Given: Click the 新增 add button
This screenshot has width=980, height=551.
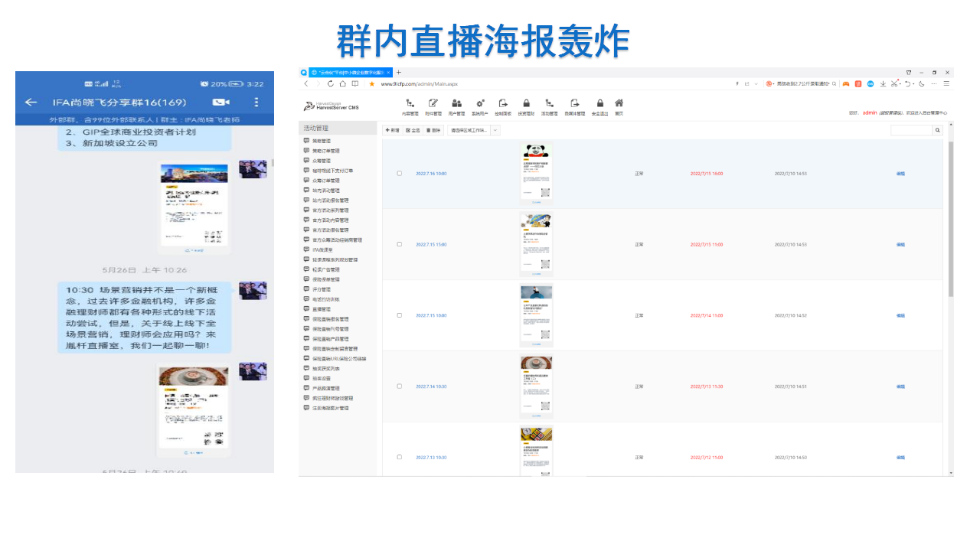Looking at the screenshot, I should tap(392, 131).
